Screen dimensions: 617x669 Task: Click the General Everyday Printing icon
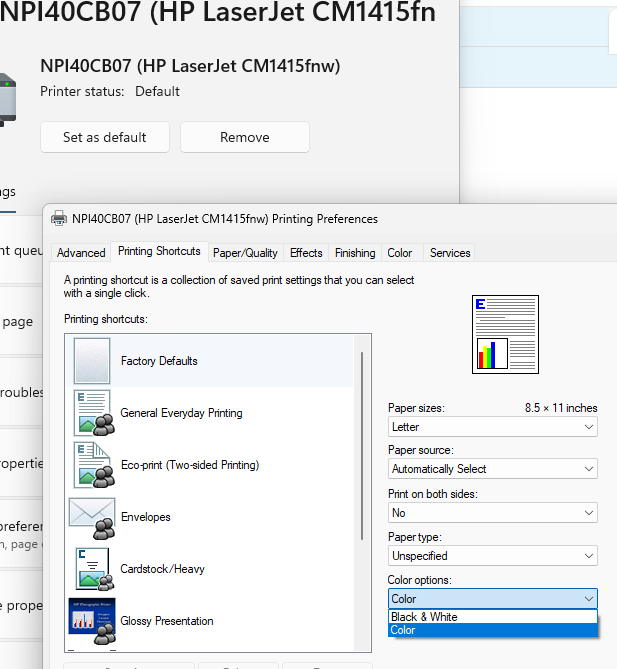[x=94, y=413]
